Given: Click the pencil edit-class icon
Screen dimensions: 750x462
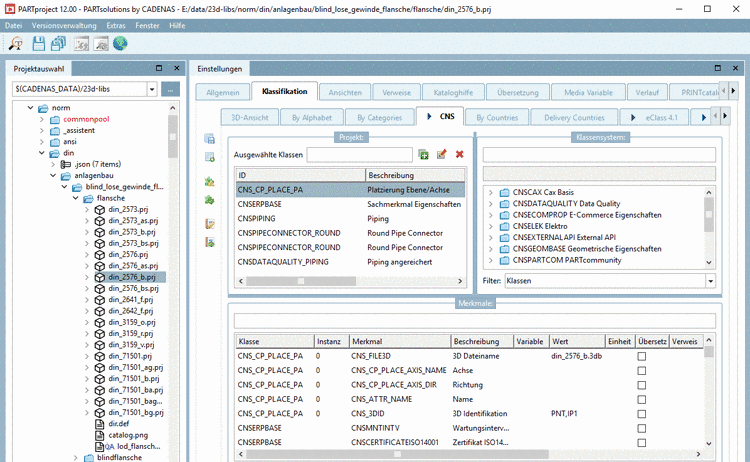Looking at the screenshot, I should [x=441, y=154].
